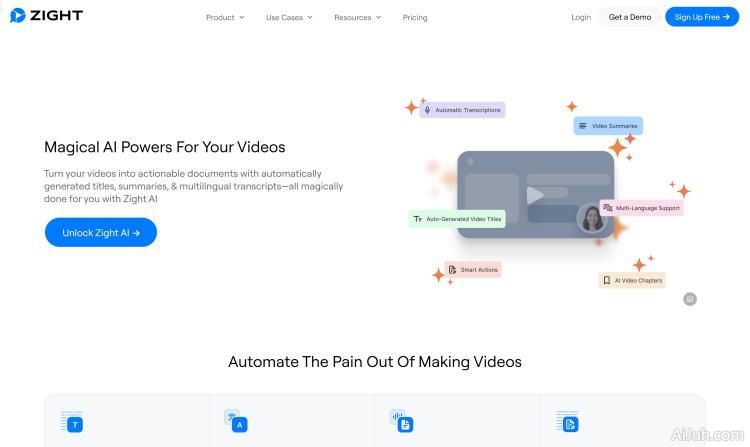Click the play button on the video illustration

pyautogui.click(x=535, y=195)
